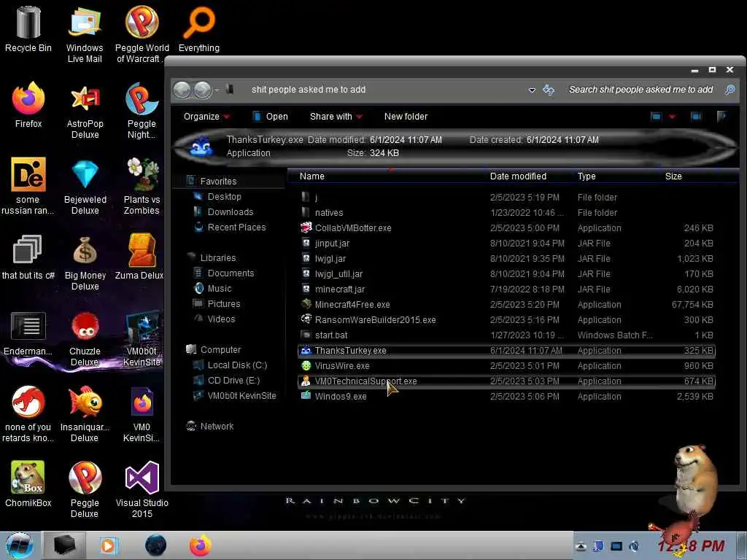This screenshot has height=560, width=747.
Task: Open the address bar history dropdown arrow
Action: pos(532,90)
